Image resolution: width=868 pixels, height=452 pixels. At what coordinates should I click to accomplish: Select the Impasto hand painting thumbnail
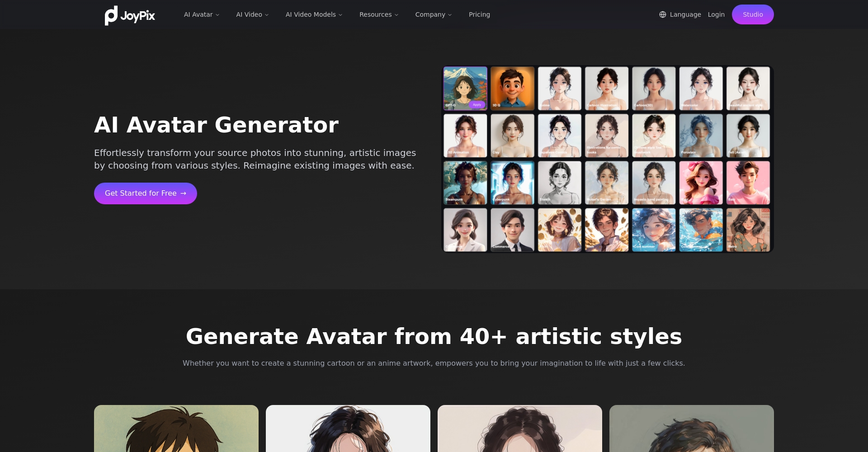654,183
